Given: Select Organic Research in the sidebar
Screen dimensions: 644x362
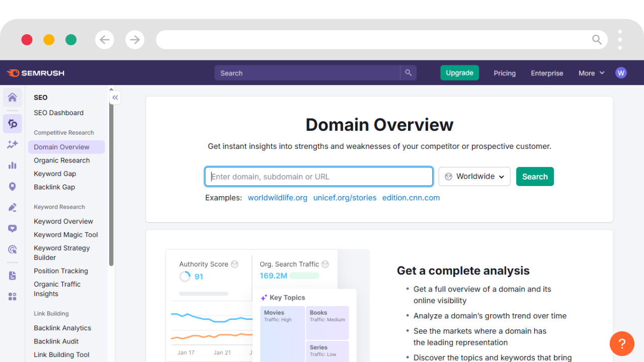Looking at the screenshot, I should (x=62, y=160).
